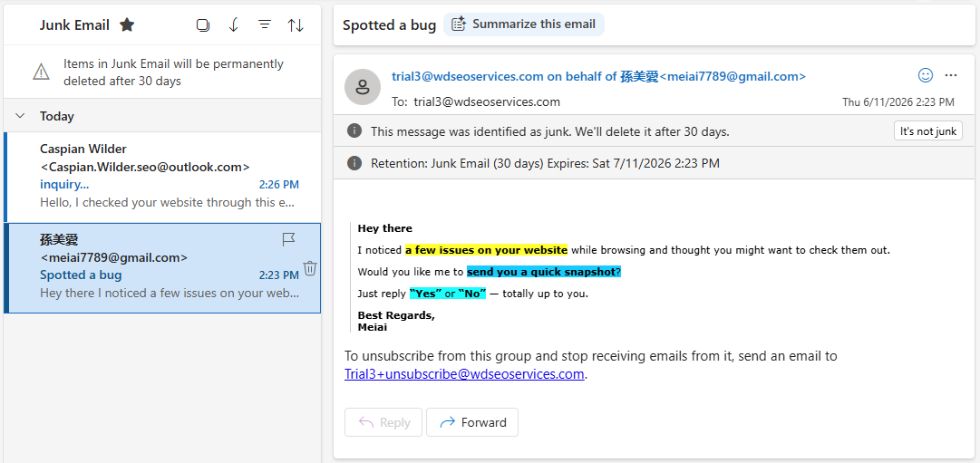Click the Retention: Junk Email (30 days) notice text
This screenshot has height=463, width=980.
(x=545, y=164)
